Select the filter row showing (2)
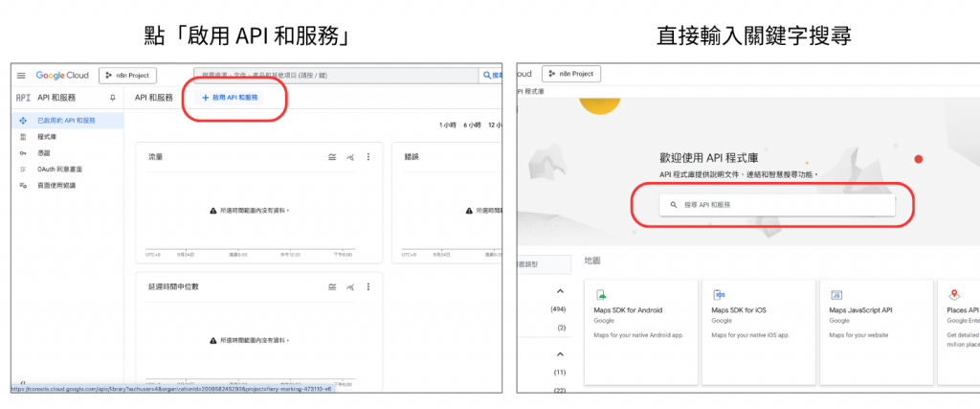This screenshot has width=980, height=409. (x=561, y=328)
